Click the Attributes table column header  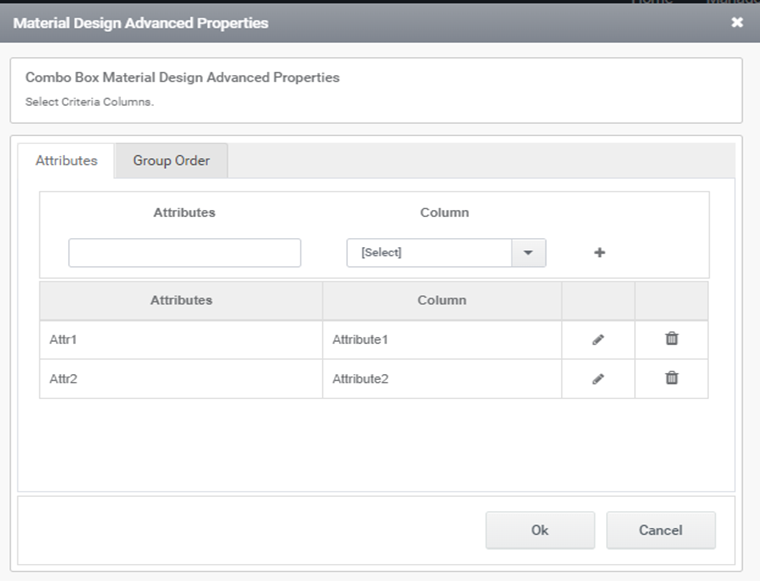181,300
